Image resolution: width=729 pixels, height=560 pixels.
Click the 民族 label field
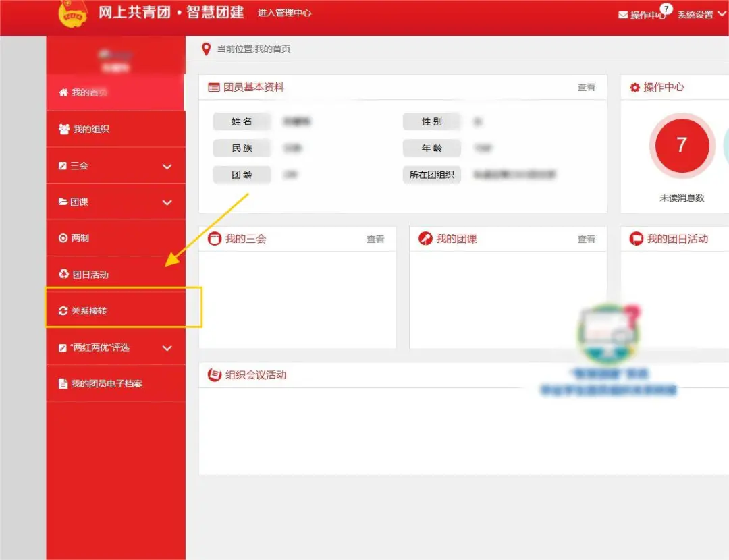(x=242, y=148)
